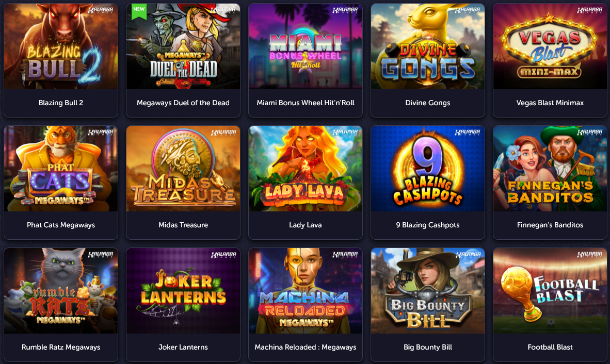The width and height of the screenshot is (610, 364).
Task: Click the Divine Gongs title text
Action: (x=427, y=103)
